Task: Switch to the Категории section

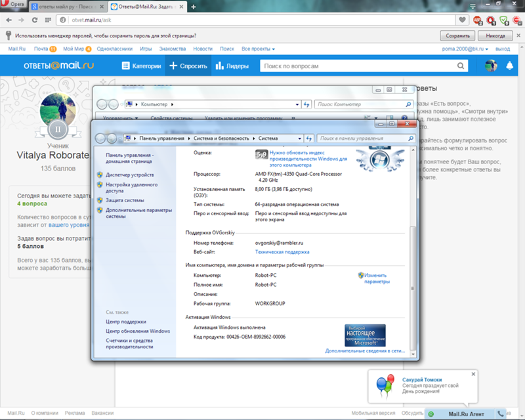Action: pos(141,66)
